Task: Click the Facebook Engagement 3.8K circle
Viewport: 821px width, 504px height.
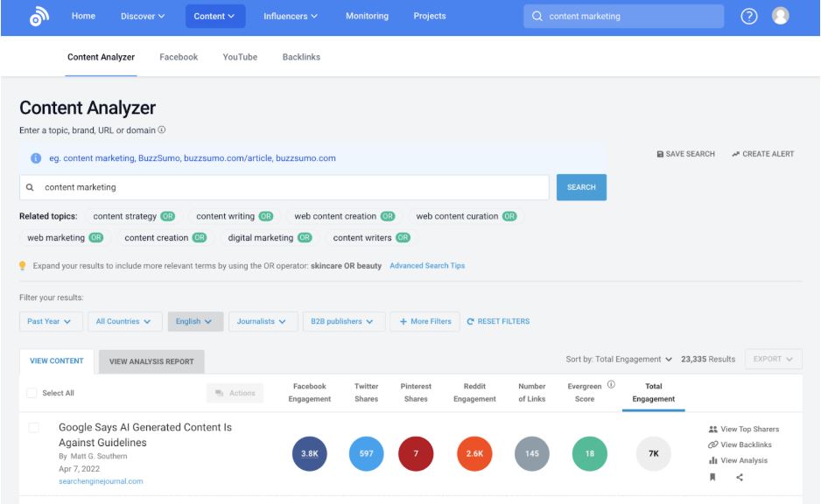Action: 310,453
